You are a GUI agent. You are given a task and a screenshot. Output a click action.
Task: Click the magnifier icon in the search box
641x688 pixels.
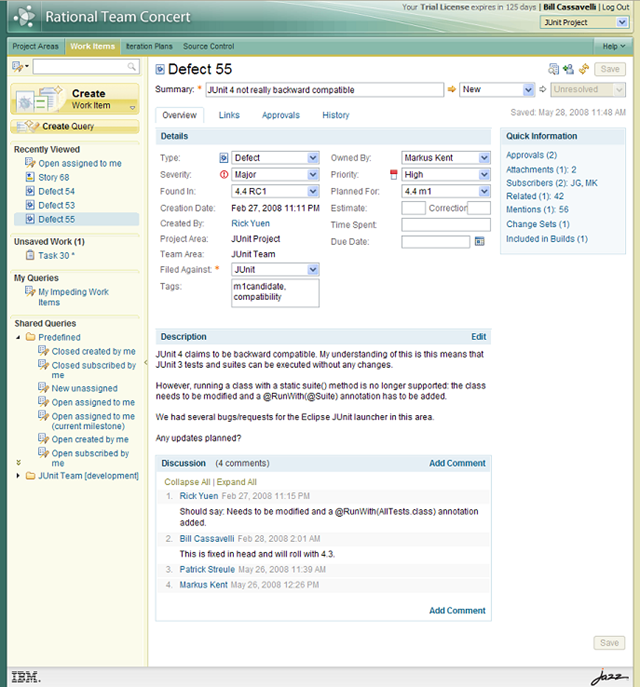click(131, 67)
